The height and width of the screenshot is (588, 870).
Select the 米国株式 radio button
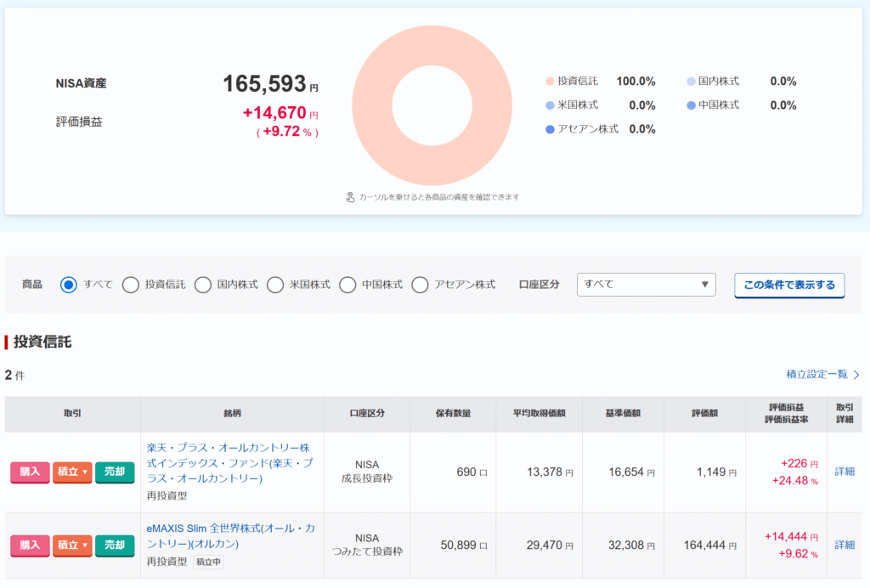pyautogui.click(x=275, y=285)
